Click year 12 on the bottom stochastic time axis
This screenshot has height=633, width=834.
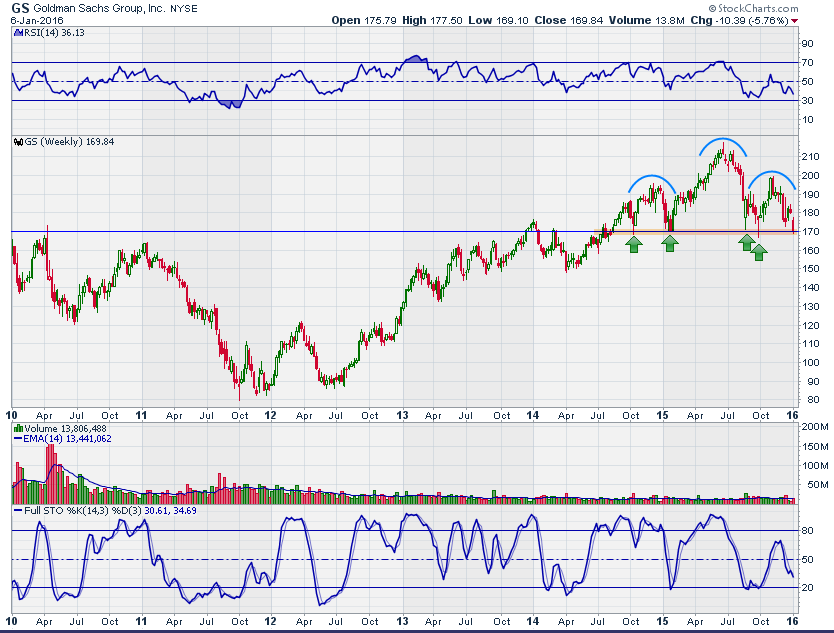point(271,621)
